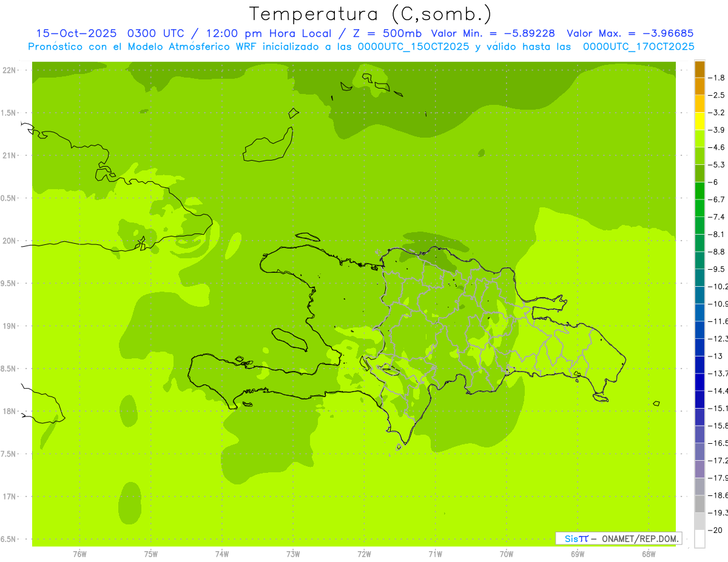728x562 pixels.
Task: Click the 68W longitude axis label
Action: [648, 554]
